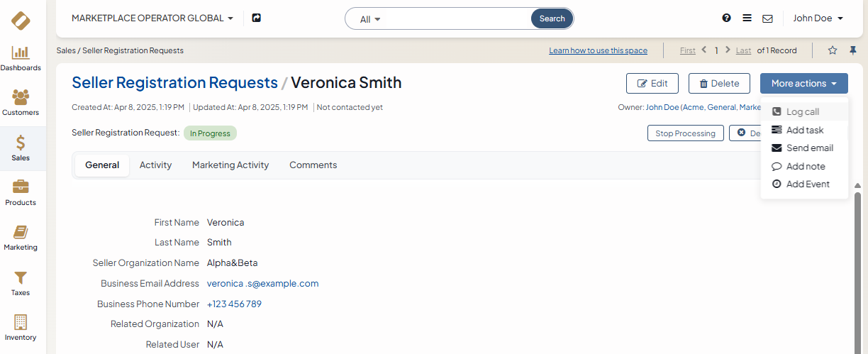The image size is (868, 354).
Task: Click the vertical scrollbar thumb
Action: [858, 273]
